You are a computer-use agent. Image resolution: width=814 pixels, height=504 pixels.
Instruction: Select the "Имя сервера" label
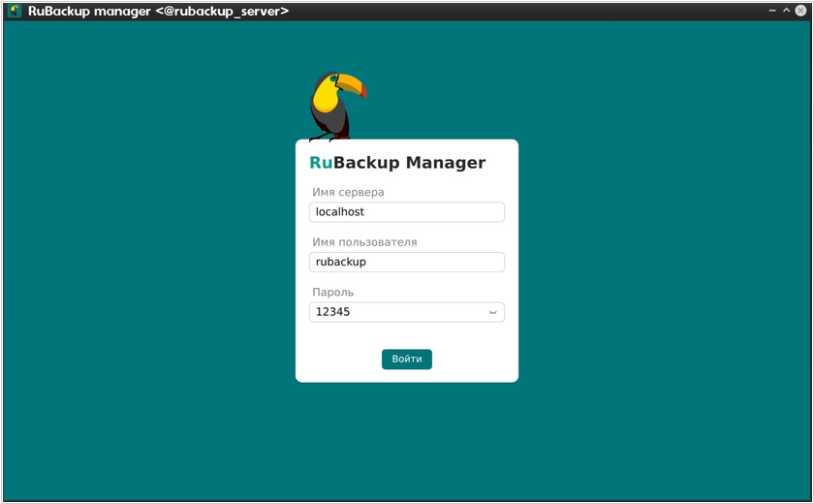(348, 192)
